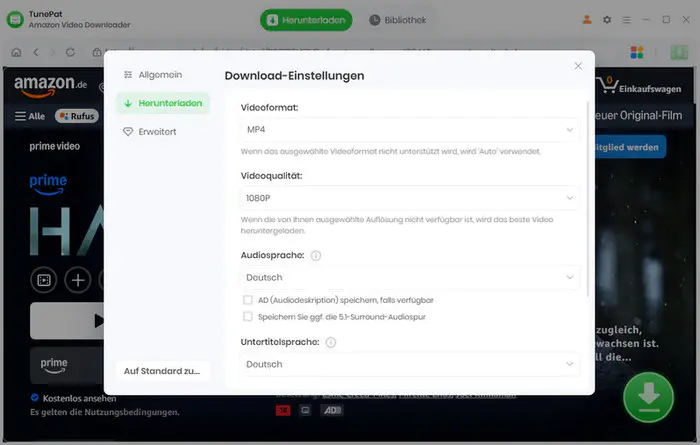700x445 pixels.
Task: Navigate forward with the forward arrow
Action: 53,52
